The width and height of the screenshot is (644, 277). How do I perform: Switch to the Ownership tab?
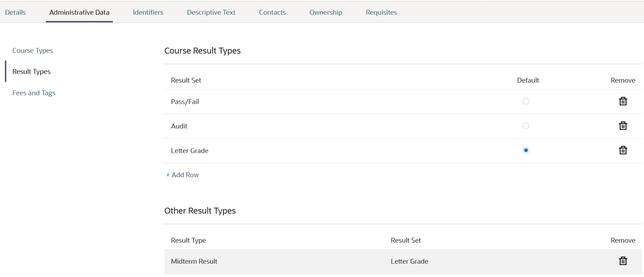326,12
